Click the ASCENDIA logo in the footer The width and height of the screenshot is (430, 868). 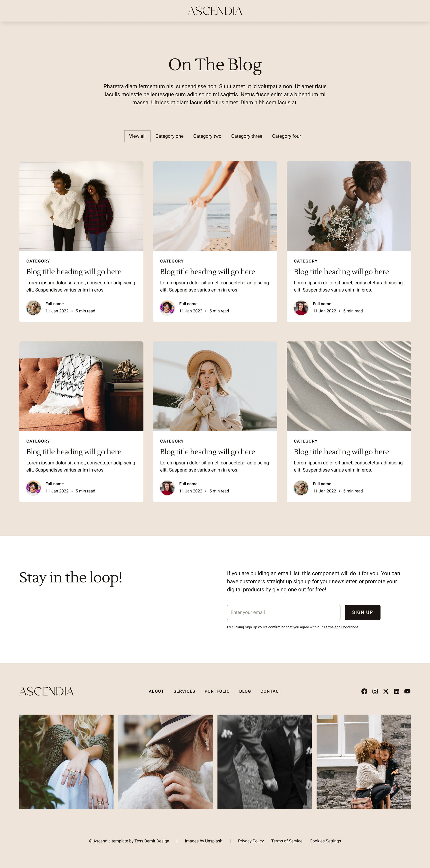pyautogui.click(x=47, y=691)
